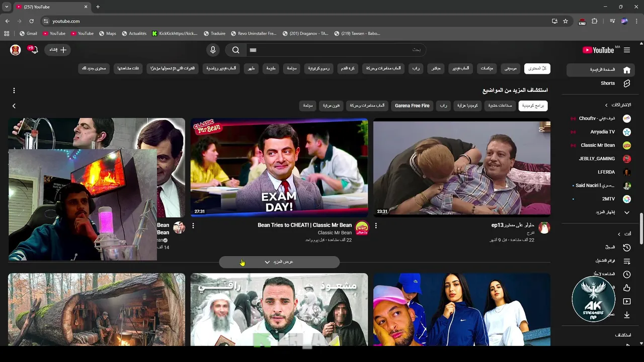Open LFERDA channel subscription

[x=600, y=172]
